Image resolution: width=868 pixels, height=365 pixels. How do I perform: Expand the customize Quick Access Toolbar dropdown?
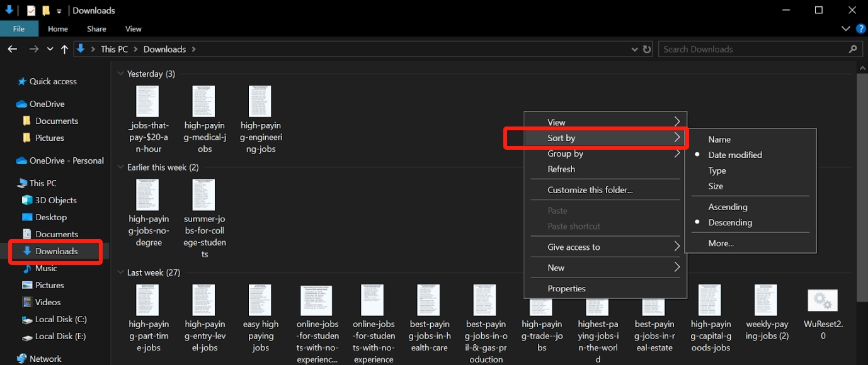point(59,11)
